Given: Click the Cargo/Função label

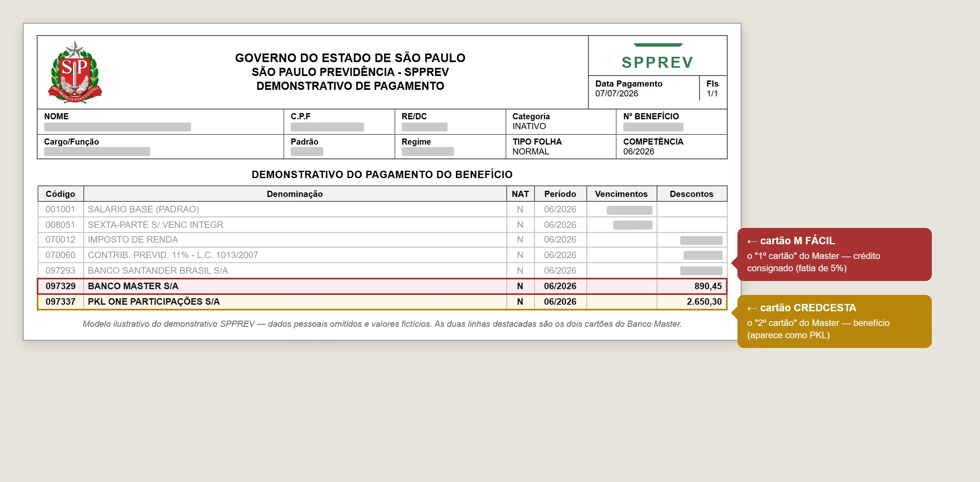Looking at the screenshot, I should click(71, 142).
